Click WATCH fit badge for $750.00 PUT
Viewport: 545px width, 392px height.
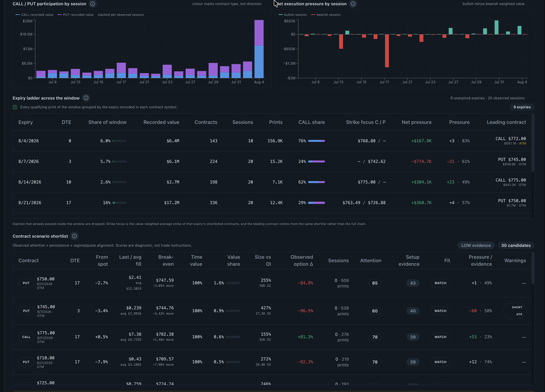440,283
